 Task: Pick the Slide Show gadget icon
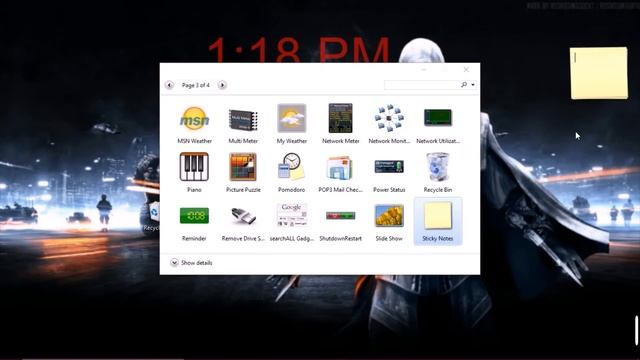click(x=389, y=216)
